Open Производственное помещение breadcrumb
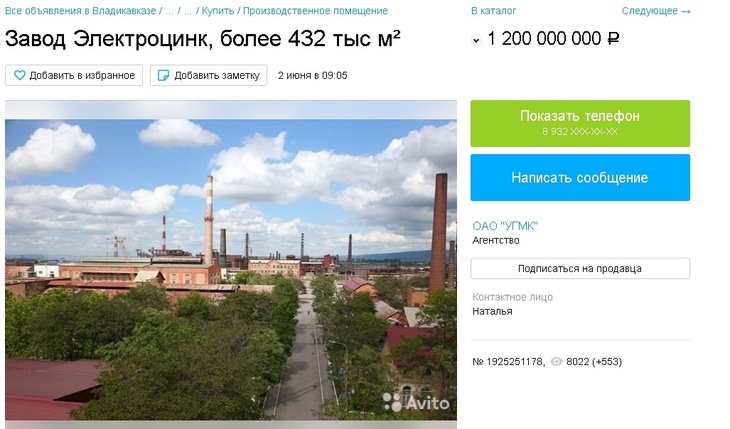Image resolution: width=730 pixels, height=429 pixels. pos(316,11)
